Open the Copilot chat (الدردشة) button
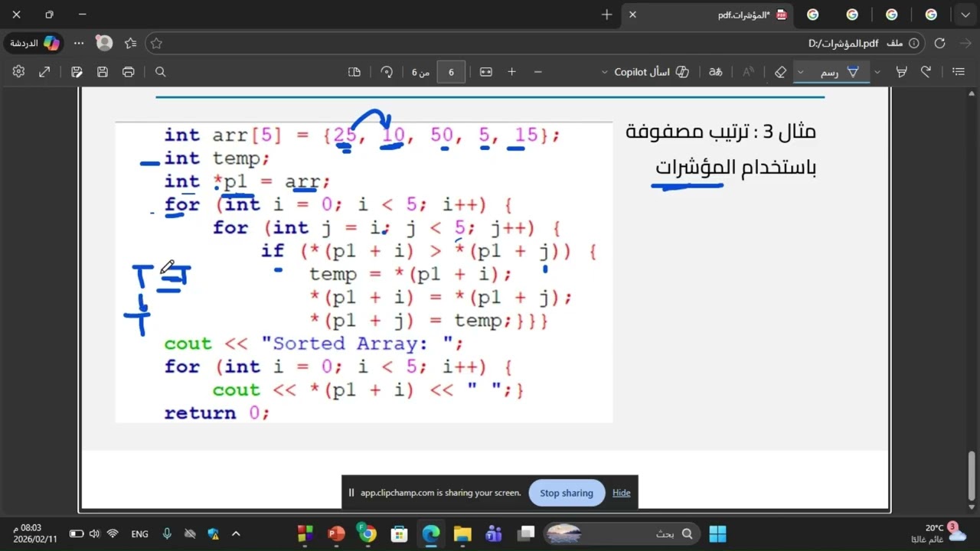The image size is (980, 551). [x=34, y=44]
